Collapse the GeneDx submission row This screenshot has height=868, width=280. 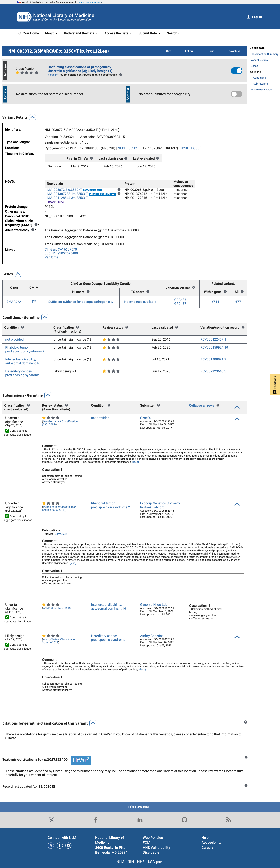click(237, 419)
